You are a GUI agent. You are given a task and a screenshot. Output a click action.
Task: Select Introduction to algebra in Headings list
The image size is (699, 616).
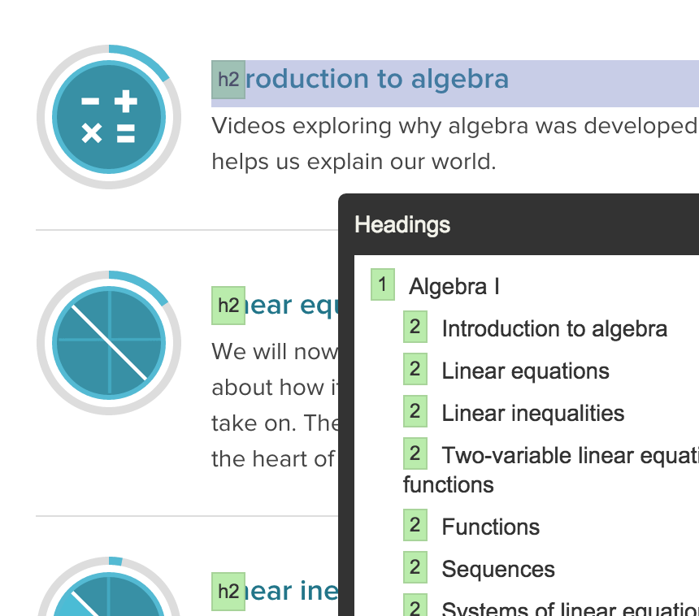(x=554, y=329)
